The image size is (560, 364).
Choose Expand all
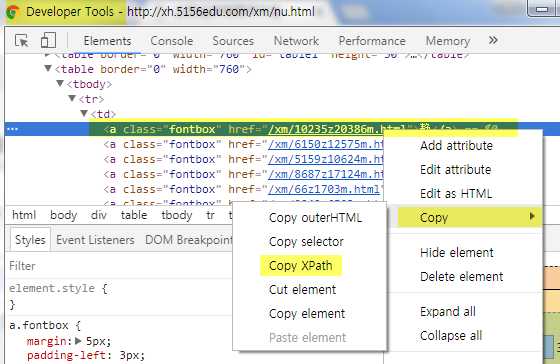click(x=448, y=311)
